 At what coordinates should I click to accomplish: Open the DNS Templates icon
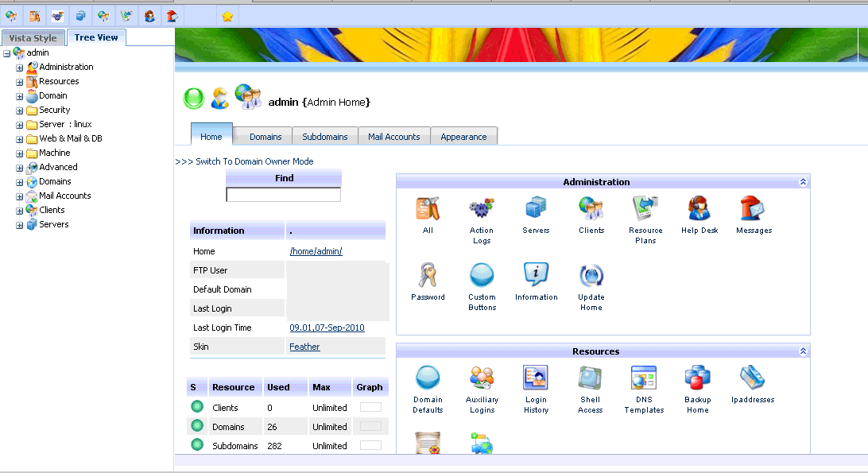click(x=644, y=378)
